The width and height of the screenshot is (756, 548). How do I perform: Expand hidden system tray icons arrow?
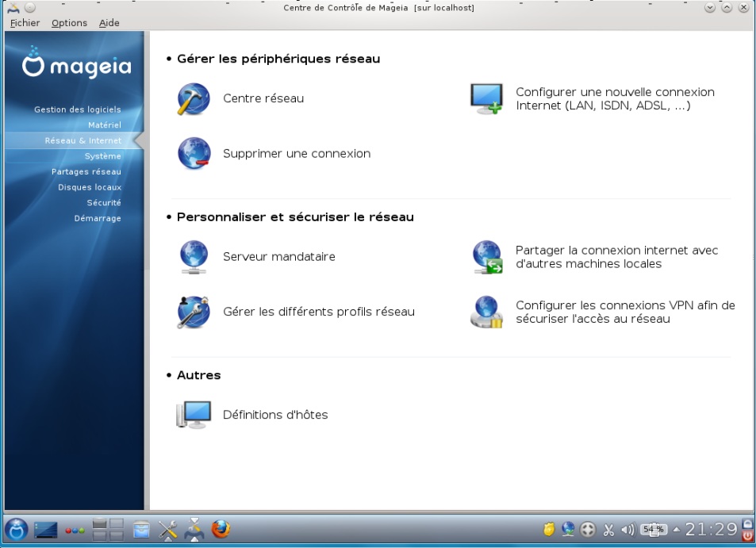pos(677,530)
